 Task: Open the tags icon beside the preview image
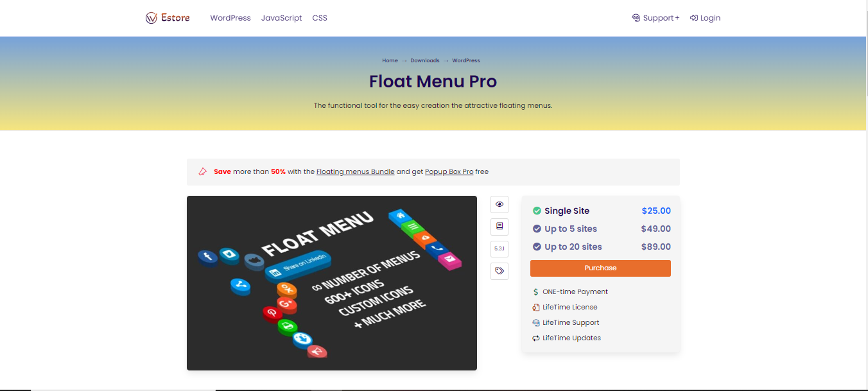(499, 271)
